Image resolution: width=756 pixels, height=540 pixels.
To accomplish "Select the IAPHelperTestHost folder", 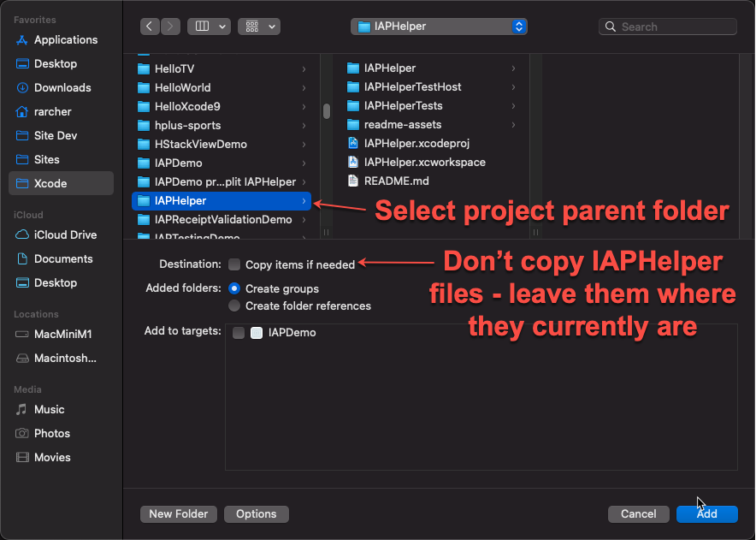I will 432,87.
